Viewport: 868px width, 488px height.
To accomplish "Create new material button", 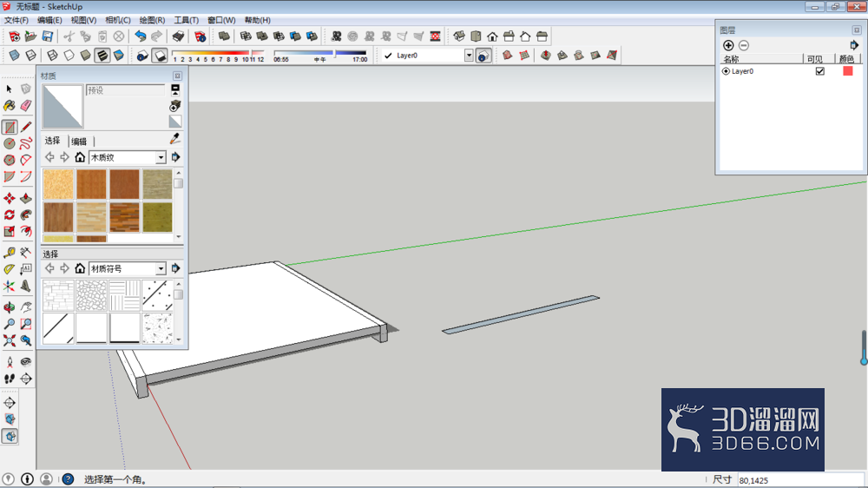I will click(x=175, y=106).
